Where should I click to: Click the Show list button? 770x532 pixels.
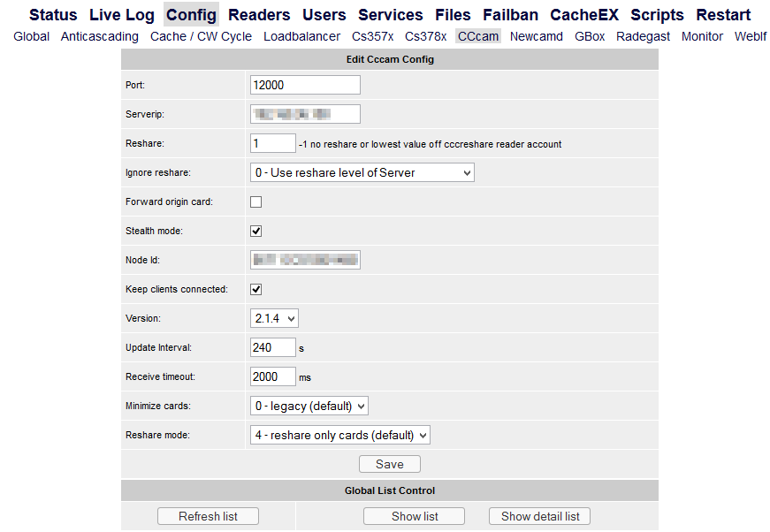click(x=414, y=516)
